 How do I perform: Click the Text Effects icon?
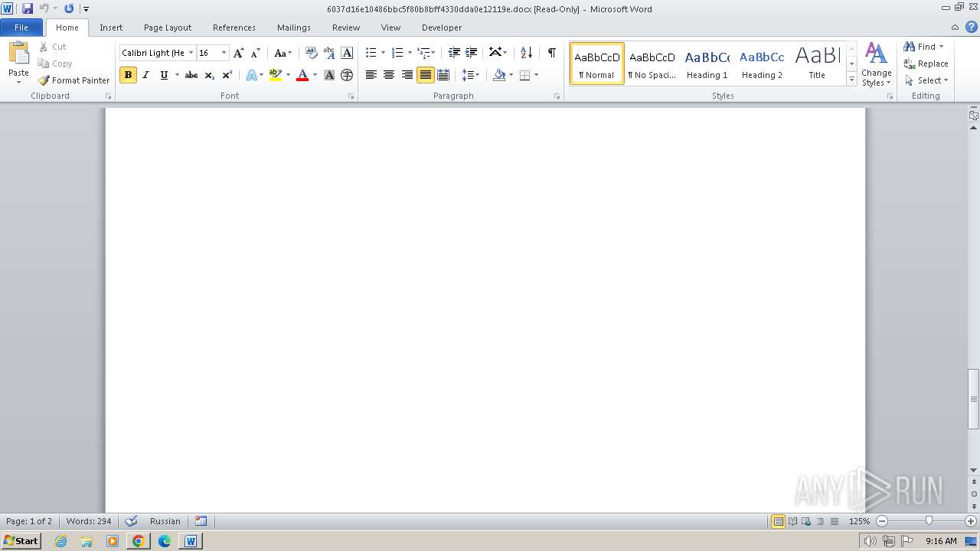click(x=251, y=75)
